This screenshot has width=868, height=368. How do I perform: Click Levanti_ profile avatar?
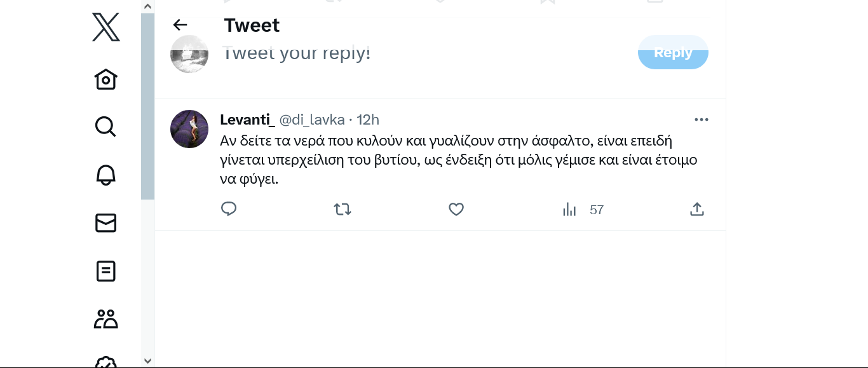(x=189, y=129)
